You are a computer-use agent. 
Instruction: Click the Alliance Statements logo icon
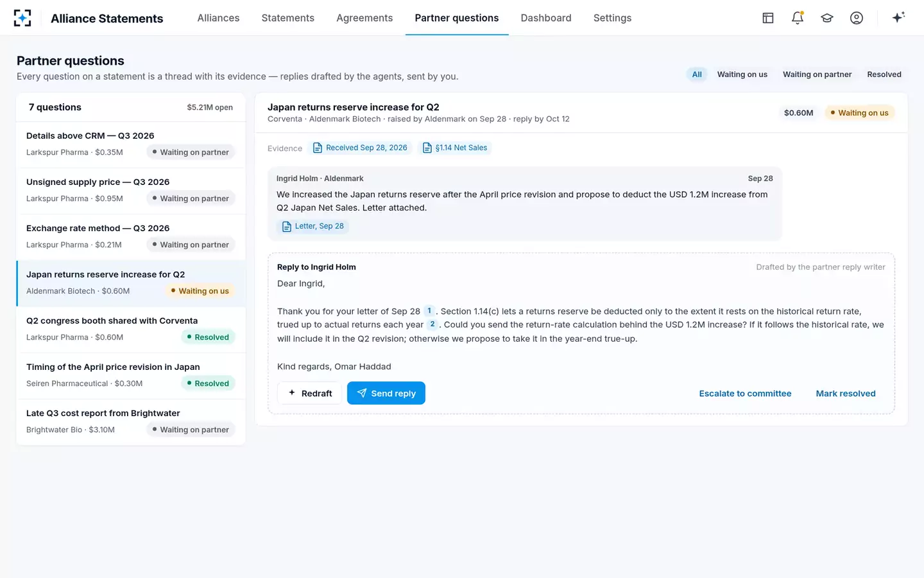pyautogui.click(x=22, y=18)
